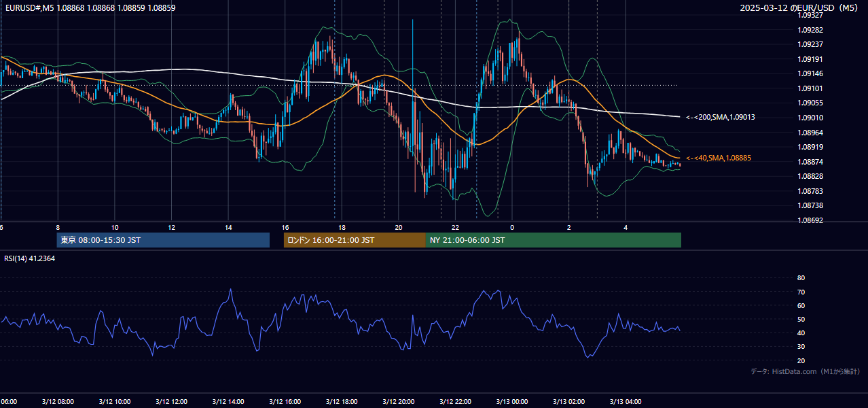Click price axis value 1.09237

pos(810,44)
